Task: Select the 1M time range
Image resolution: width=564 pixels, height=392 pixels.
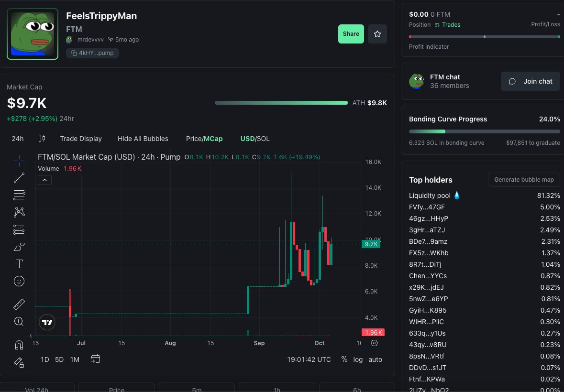Action: [x=75, y=359]
